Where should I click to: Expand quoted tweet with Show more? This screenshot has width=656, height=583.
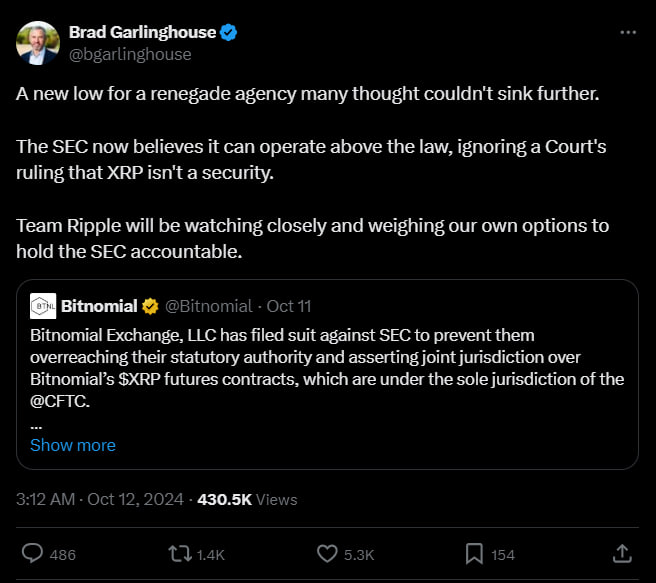point(72,445)
